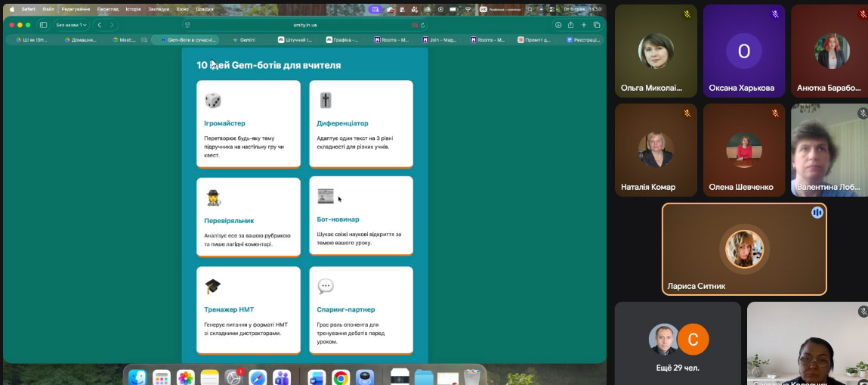Show tab overview icon in Safari
The height and width of the screenshot is (385, 868).
[597, 25]
